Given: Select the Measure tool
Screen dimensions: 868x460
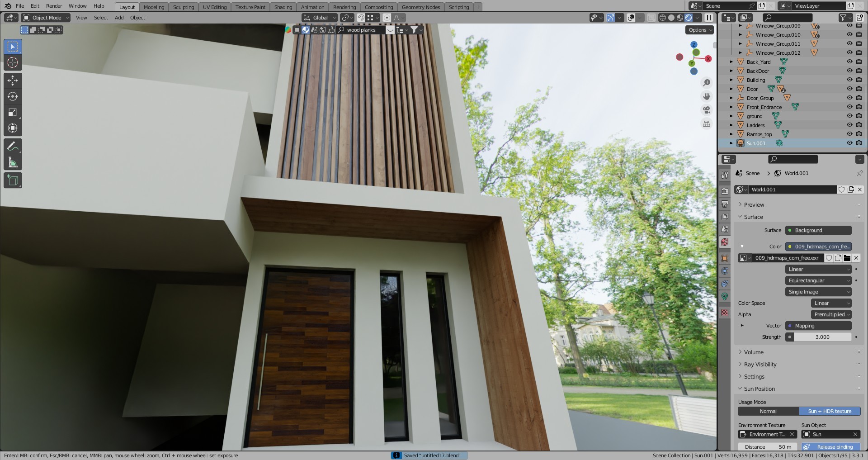Looking at the screenshot, I should (x=13, y=162).
